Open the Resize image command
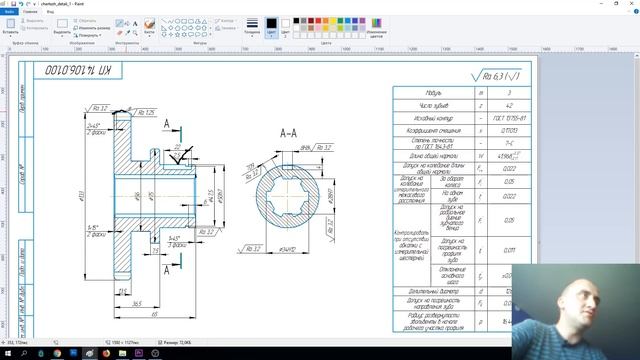Image resolution: width=640 pixels, height=360 pixels. click(x=91, y=28)
